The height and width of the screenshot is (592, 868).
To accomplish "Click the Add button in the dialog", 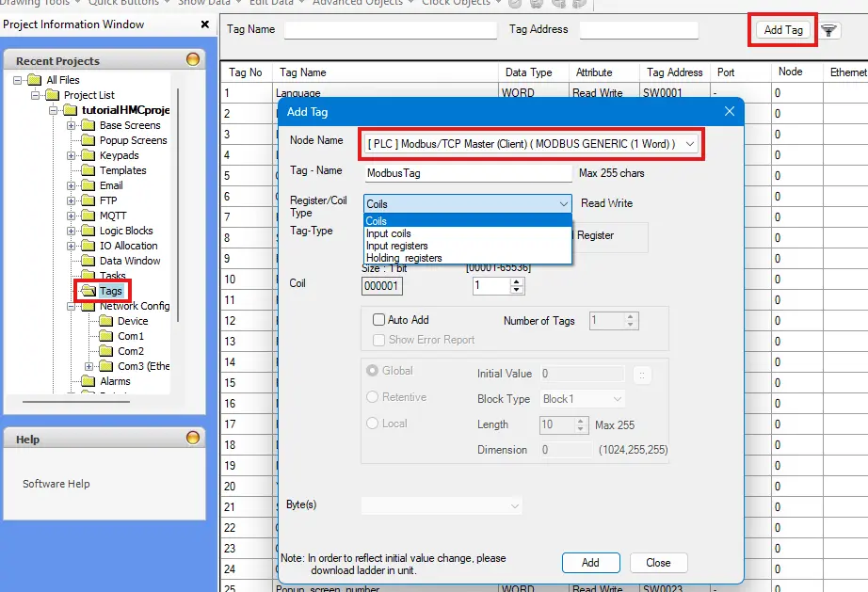I will click(590, 563).
